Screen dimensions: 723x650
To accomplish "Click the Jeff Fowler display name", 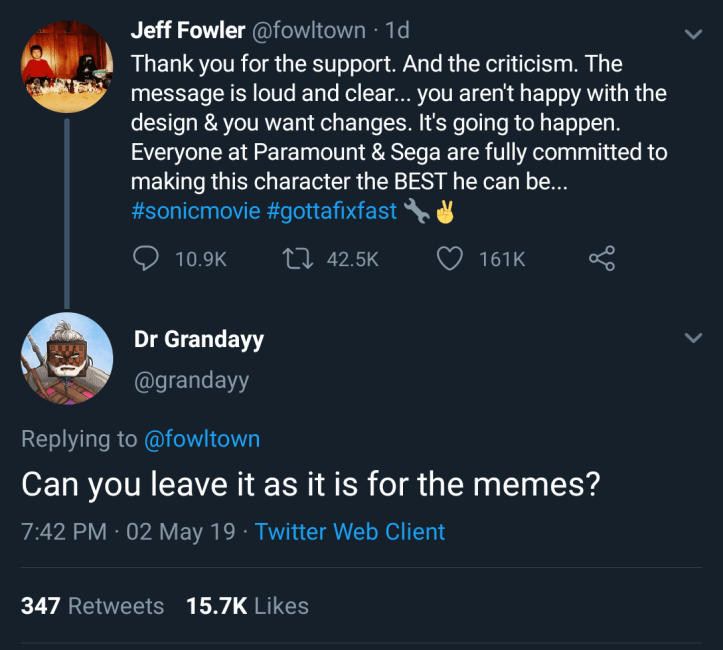I will tap(187, 31).
